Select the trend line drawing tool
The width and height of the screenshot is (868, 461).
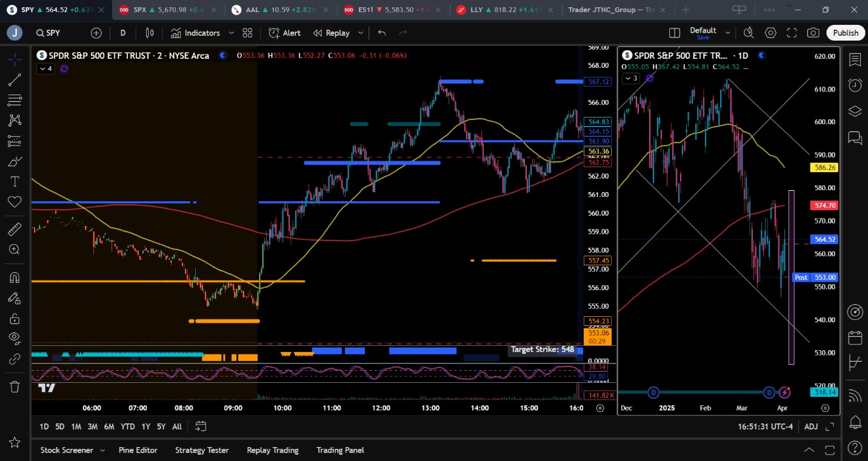coord(15,79)
